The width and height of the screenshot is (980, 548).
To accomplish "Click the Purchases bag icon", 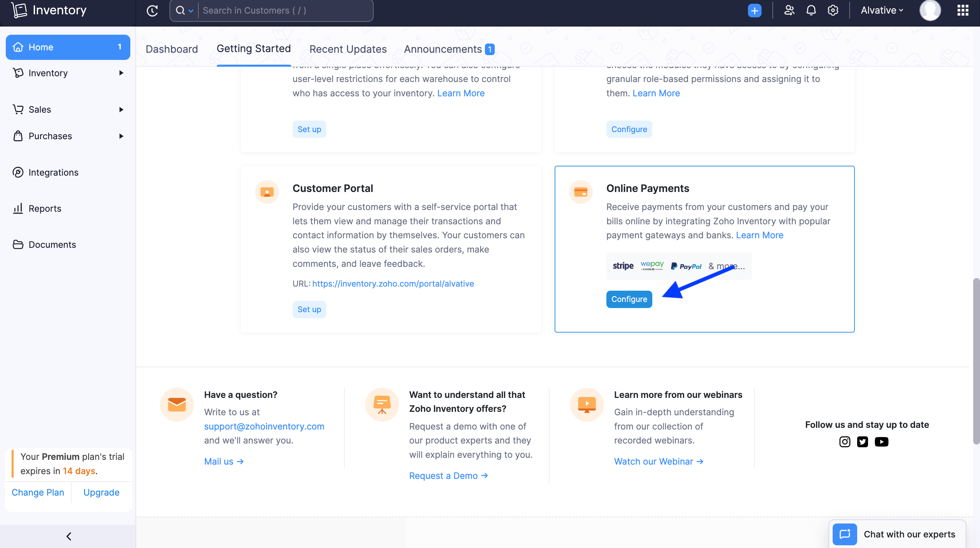I will coord(18,136).
